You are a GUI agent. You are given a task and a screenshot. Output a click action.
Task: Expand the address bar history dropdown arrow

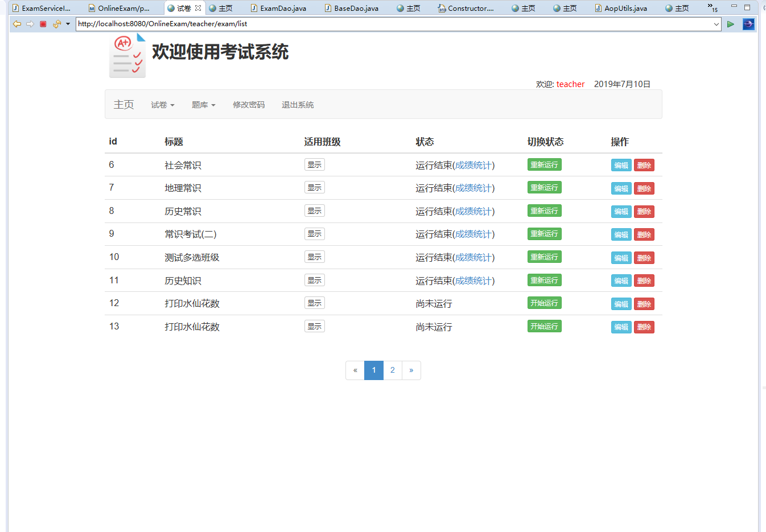coord(716,24)
